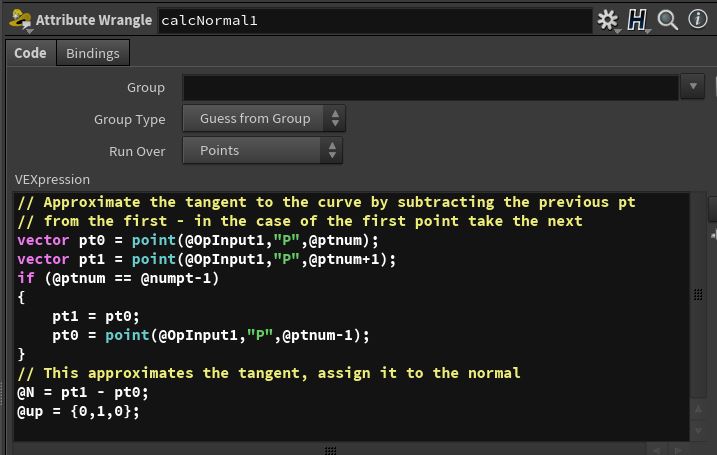
Task: Click the editor's right-edge dotted resize handle
Action: pos(698,295)
